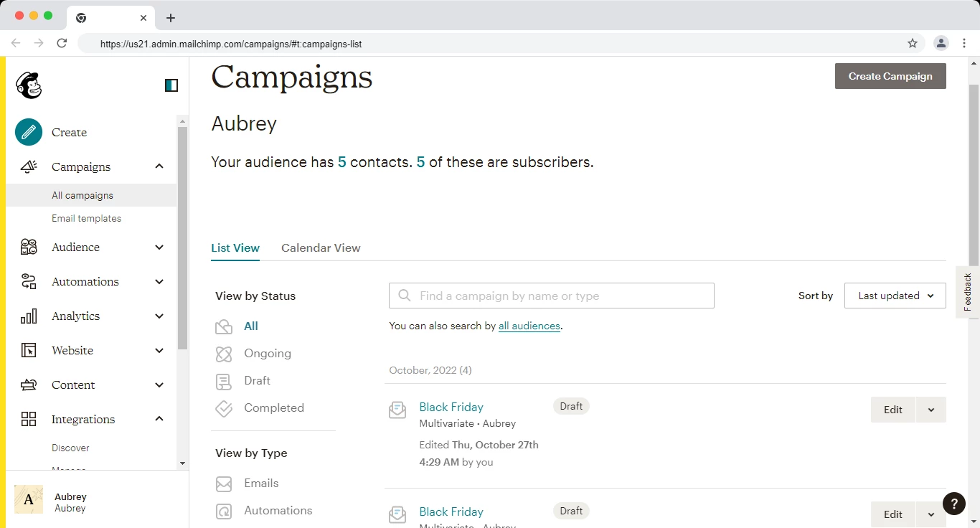Reload the page
Screen dimensions: 980x528
(x=62, y=43)
